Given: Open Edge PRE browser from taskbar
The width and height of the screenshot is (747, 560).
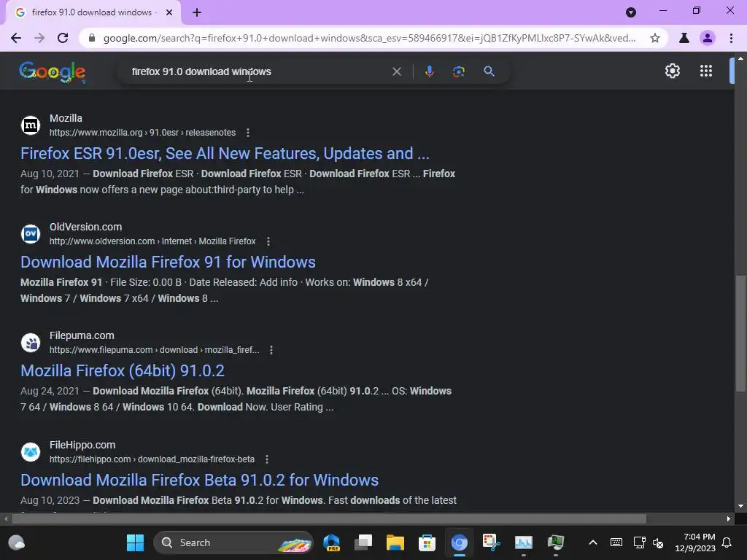Looking at the screenshot, I should point(332,542).
